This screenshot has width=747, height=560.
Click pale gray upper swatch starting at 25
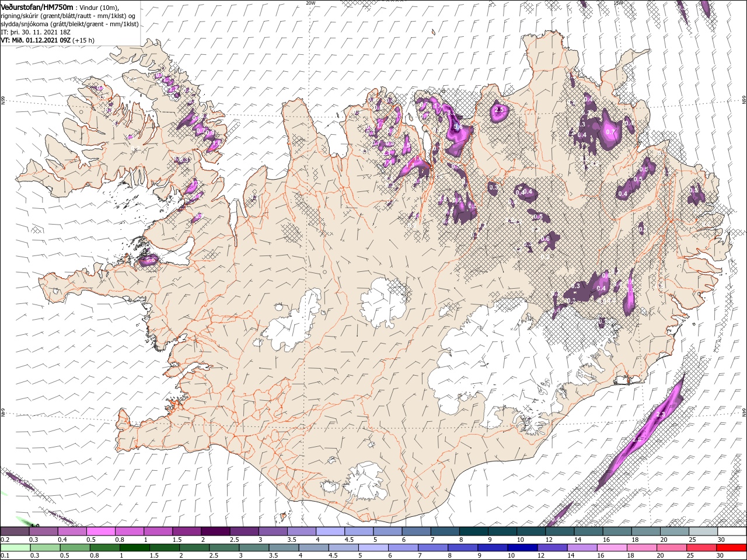pyautogui.click(x=703, y=531)
